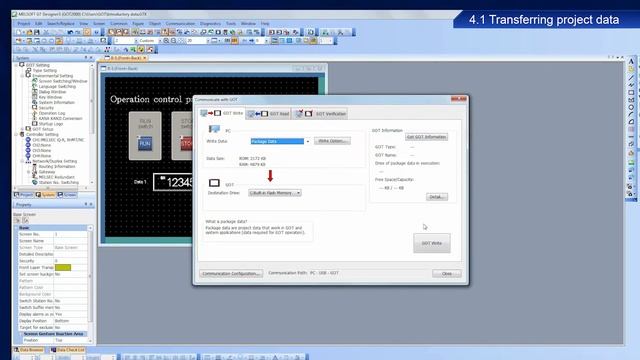Click the pin icon of System panel
Screen dimensions: 640x360
pos(86,58)
